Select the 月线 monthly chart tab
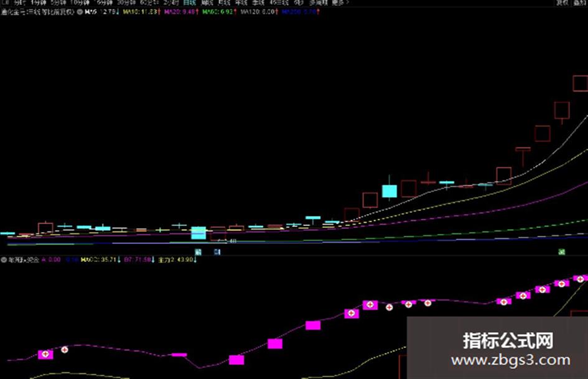The image size is (588, 379). (x=224, y=2)
